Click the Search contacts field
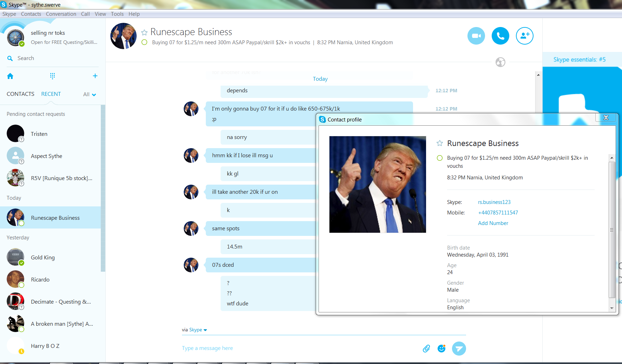Image resolution: width=622 pixels, height=364 pixels. 53,58
